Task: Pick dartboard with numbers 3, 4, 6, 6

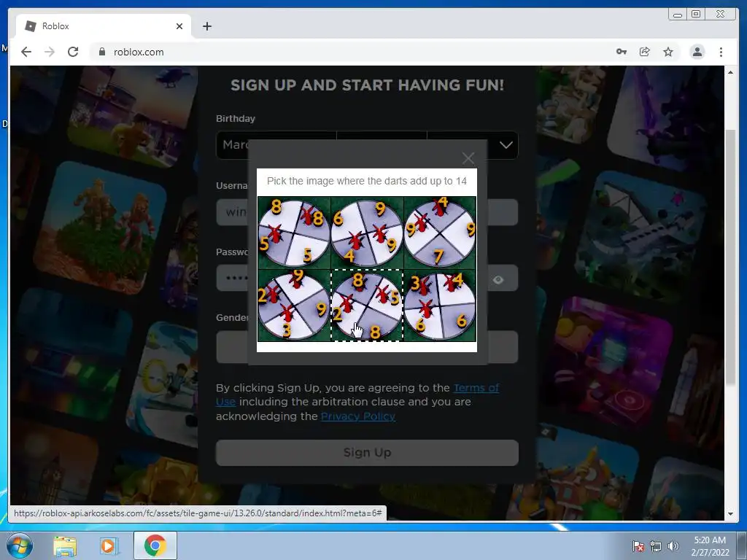Action: (440, 306)
